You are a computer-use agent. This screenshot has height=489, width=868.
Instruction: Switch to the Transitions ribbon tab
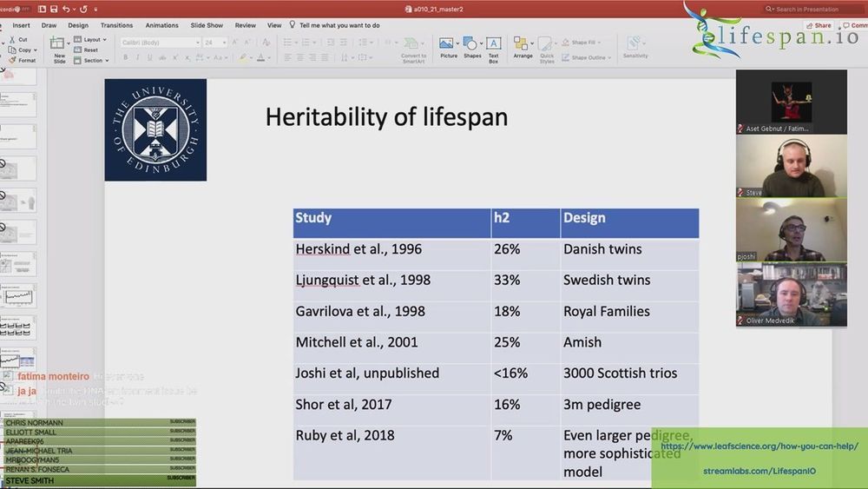pos(116,25)
